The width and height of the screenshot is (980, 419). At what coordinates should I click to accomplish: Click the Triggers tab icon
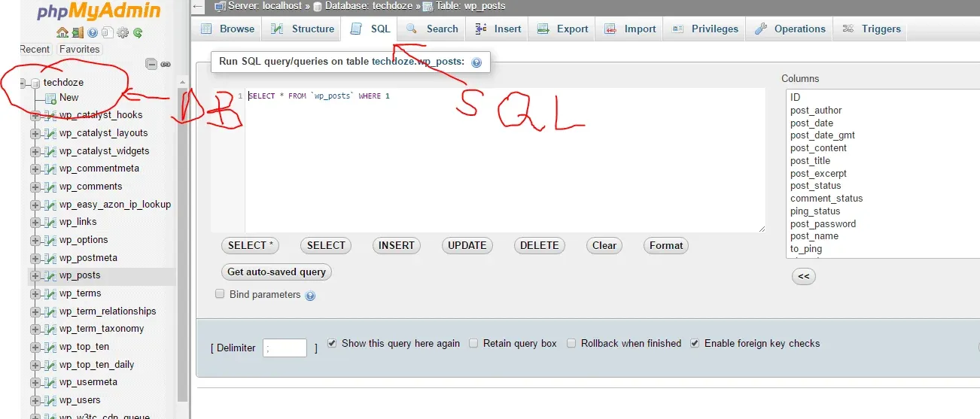pos(848,29)
